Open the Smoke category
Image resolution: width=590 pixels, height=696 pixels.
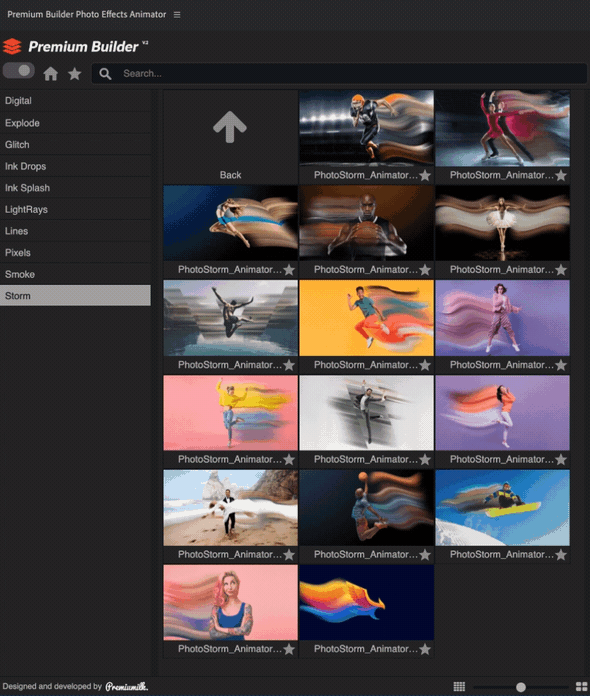click(x=75, y=274)
